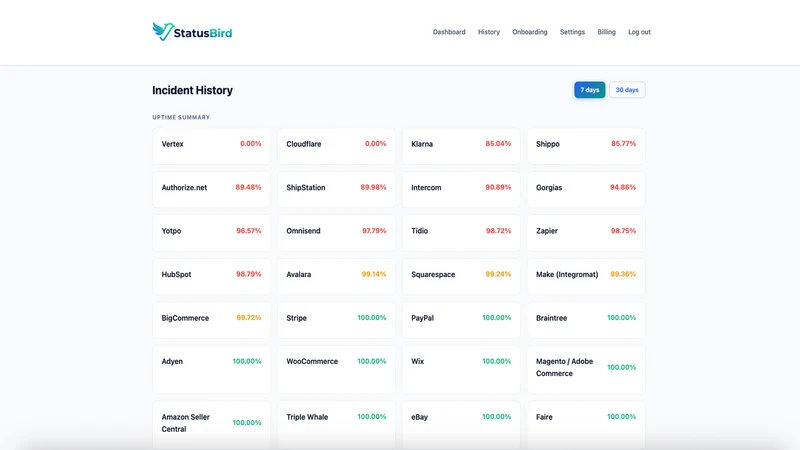Click Zapier's 98.75% uptime value
Screen dimensions: 800x450
(x=623, y=231)
